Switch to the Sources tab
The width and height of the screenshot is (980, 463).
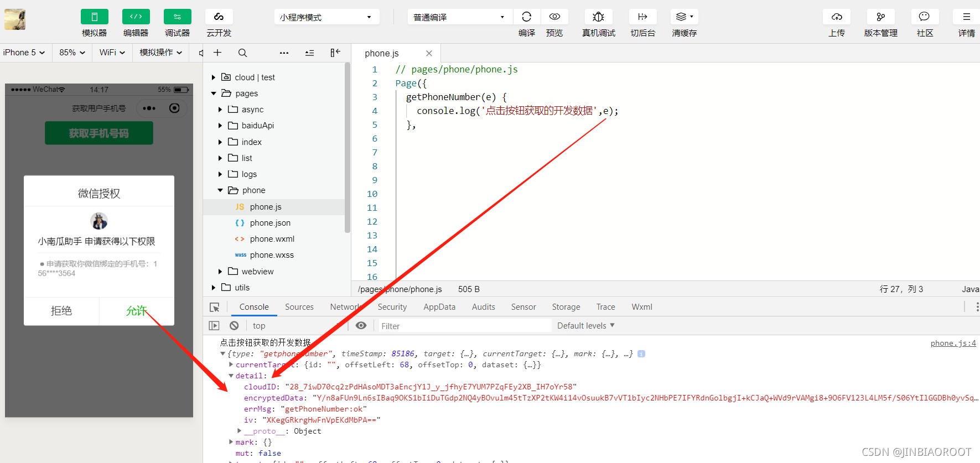(x=299, y=307)
